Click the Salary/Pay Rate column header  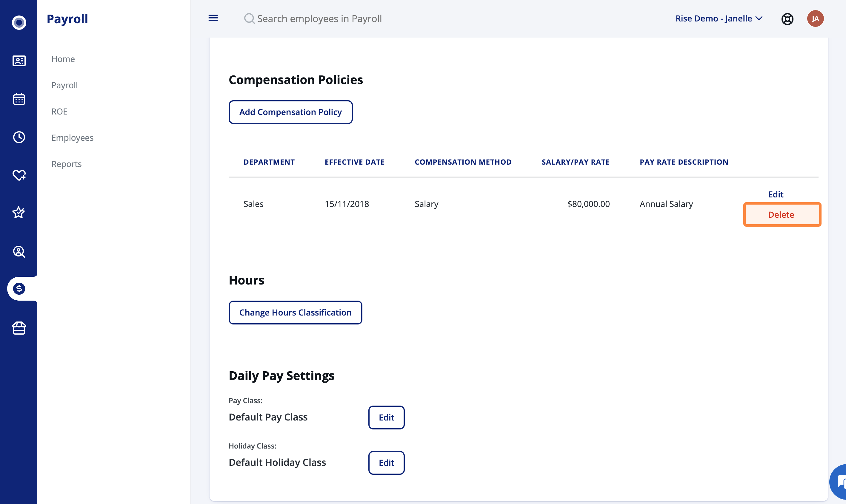point(576,162)
